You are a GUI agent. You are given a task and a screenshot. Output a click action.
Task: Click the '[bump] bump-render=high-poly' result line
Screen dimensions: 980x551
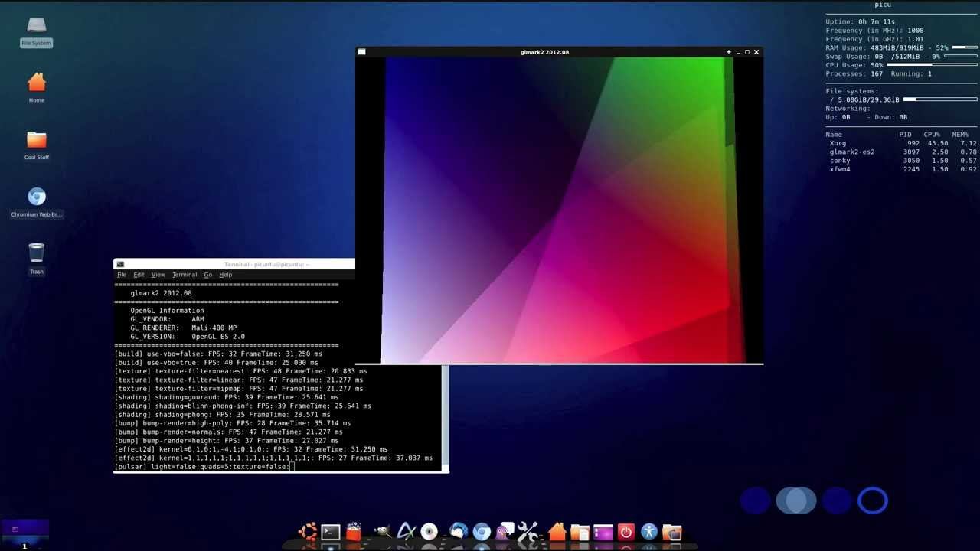click(233, 423)
